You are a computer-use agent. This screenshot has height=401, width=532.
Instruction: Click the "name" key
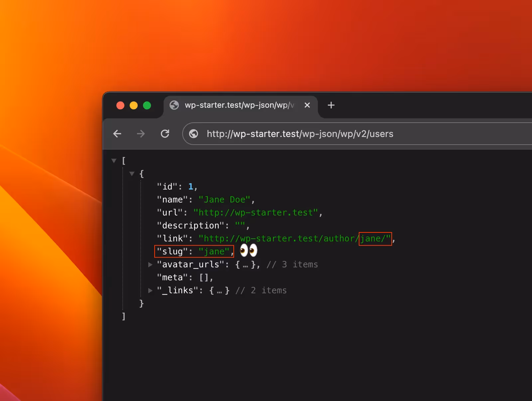[172, 200]
